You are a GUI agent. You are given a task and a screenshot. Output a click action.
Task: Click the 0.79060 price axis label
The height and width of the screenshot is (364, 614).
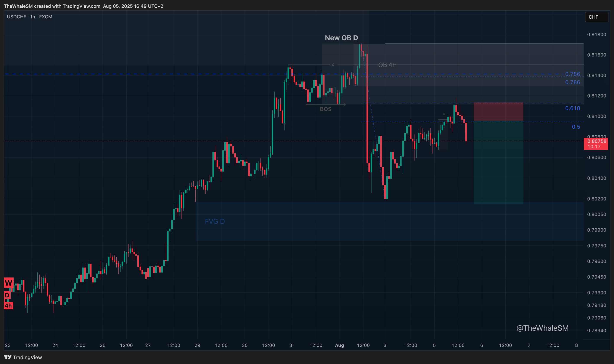click(x=596, y=318)
